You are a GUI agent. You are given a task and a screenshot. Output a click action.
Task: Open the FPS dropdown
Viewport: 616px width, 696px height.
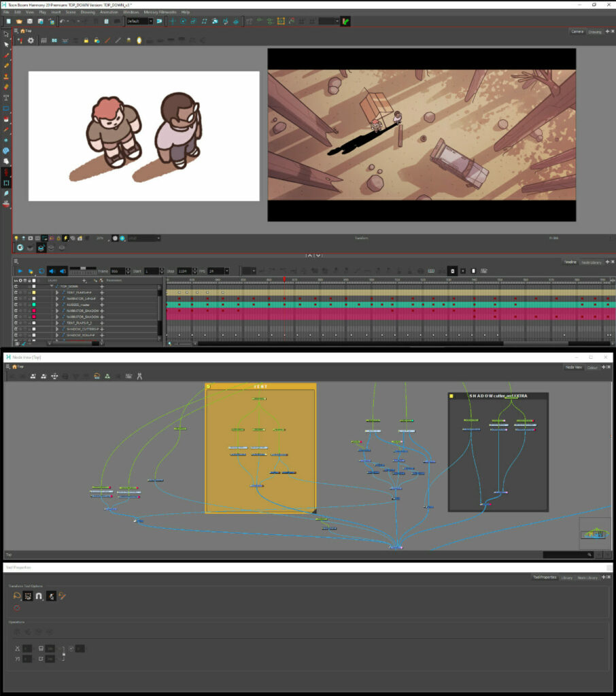point(218,271)
